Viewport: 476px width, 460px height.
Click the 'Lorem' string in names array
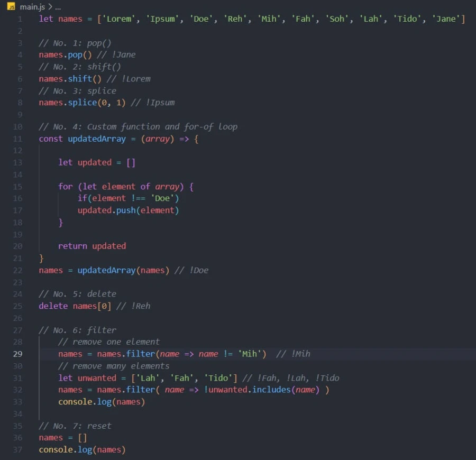(118, 19)
